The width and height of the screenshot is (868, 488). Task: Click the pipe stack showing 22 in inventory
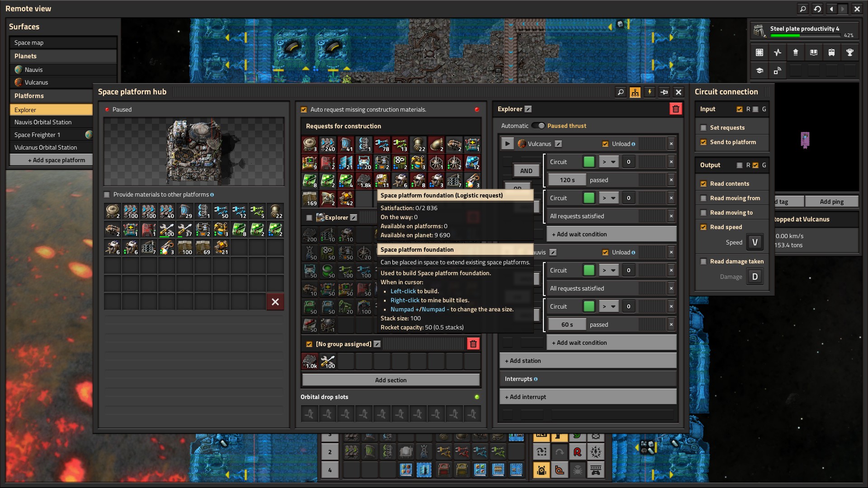[275, 211]
